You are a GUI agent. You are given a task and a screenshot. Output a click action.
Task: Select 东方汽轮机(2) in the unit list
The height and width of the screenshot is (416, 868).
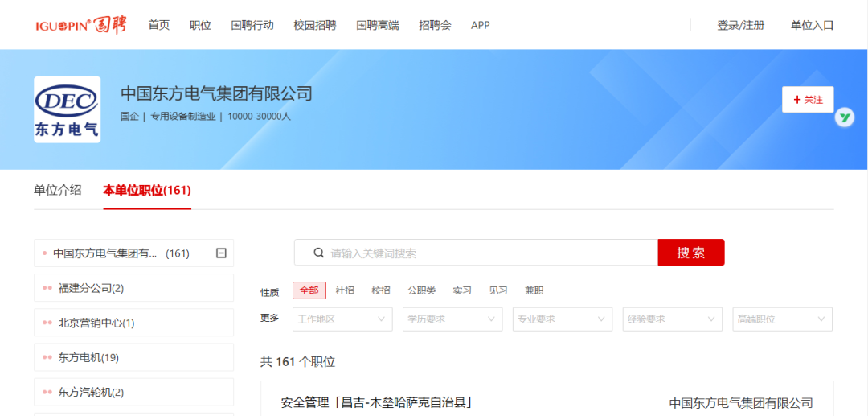click(133, 392)
